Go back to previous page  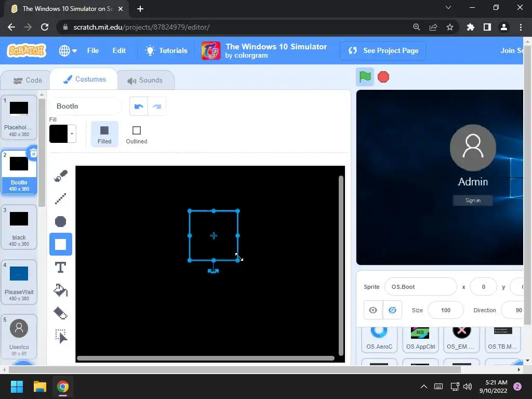tap(11, 27)
